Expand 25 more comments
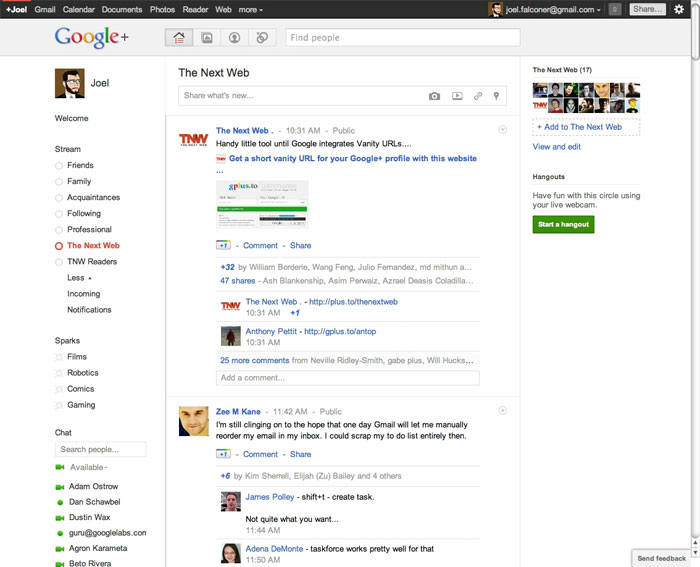 [x=254, y=360]
